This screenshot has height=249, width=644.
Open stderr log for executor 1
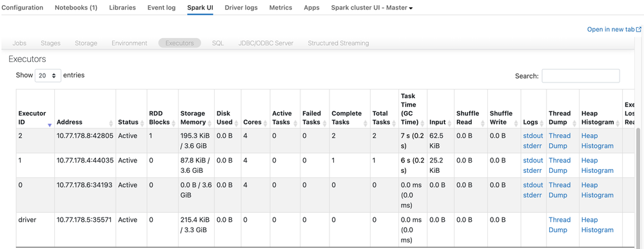(532, 170)
